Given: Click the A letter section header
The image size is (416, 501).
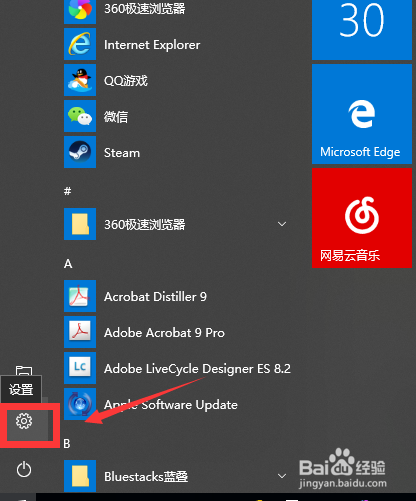Looking at the screenshot, I should pos(68,264).
